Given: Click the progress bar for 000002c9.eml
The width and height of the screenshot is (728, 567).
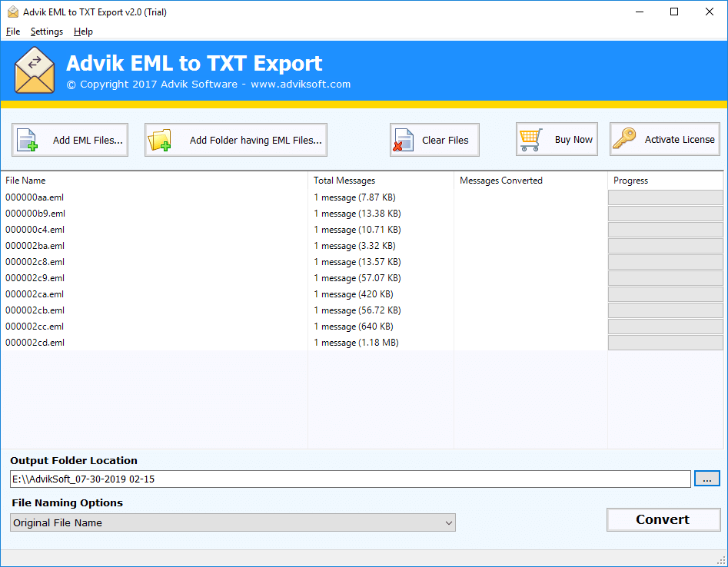Looking at the screenshot, I should point(665,278).
